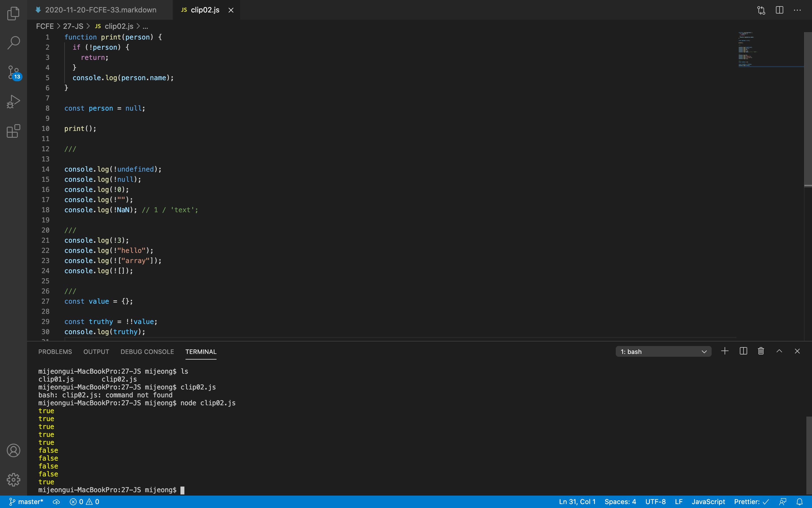Click Open Changes icon in editor toolbar
This screenshot has height=508, width=812.
coord(761,10)
